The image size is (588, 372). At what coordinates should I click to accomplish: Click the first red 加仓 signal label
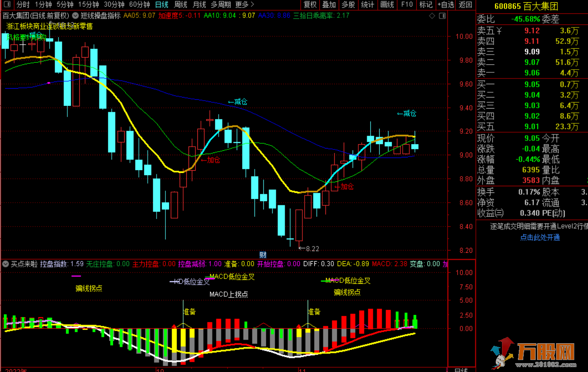pos(211,160)
